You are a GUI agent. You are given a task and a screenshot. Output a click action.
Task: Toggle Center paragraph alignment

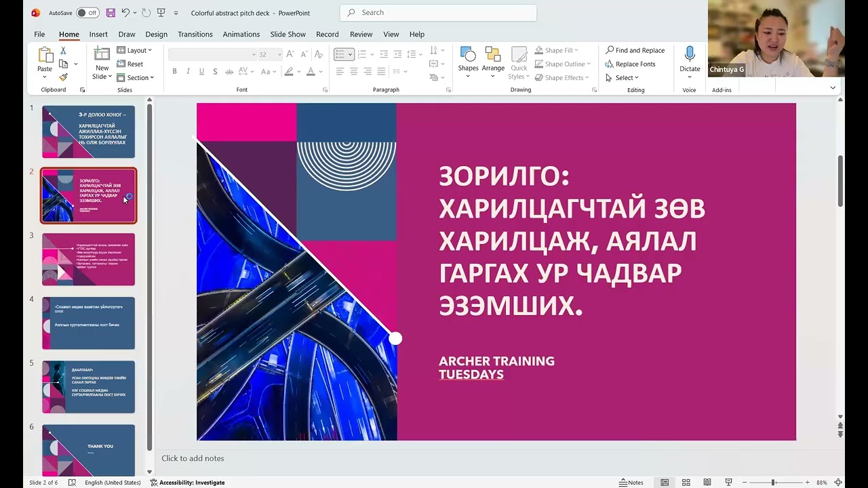[x=353, y=71]
